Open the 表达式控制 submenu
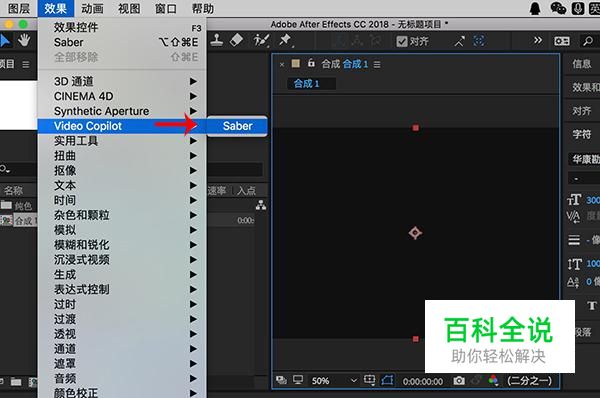The width and height of the screenshot is (600, 398). pyautogui.click(x=122, y=289)
